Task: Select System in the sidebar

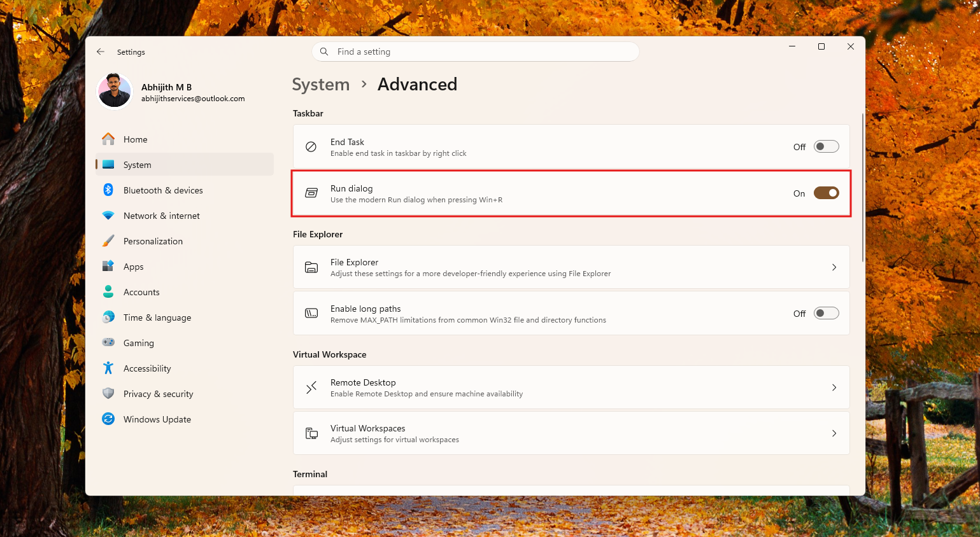Action: [x=185, y=164]
